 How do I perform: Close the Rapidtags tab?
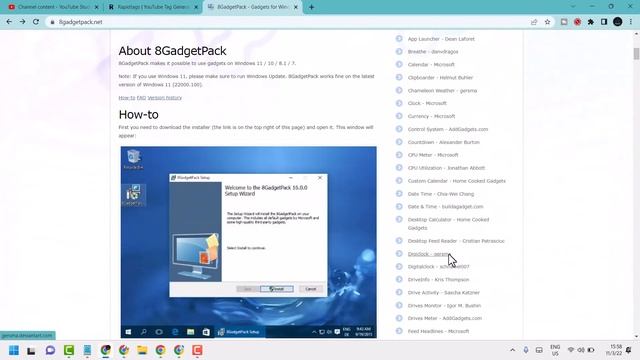pyautogui.click(x=196, y=7)
